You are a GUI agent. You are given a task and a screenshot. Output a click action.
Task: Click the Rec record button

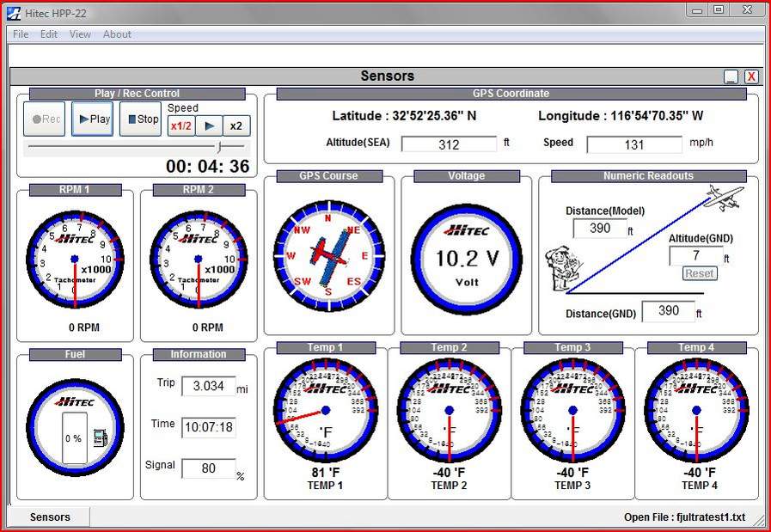(44, 119)
